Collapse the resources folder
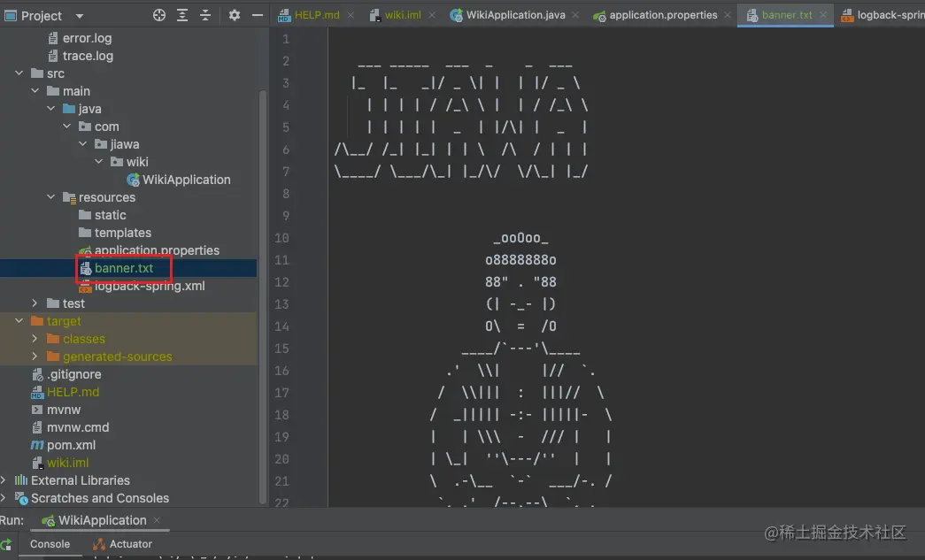Viewport: 925px width, 560px height. click(50, 197)
